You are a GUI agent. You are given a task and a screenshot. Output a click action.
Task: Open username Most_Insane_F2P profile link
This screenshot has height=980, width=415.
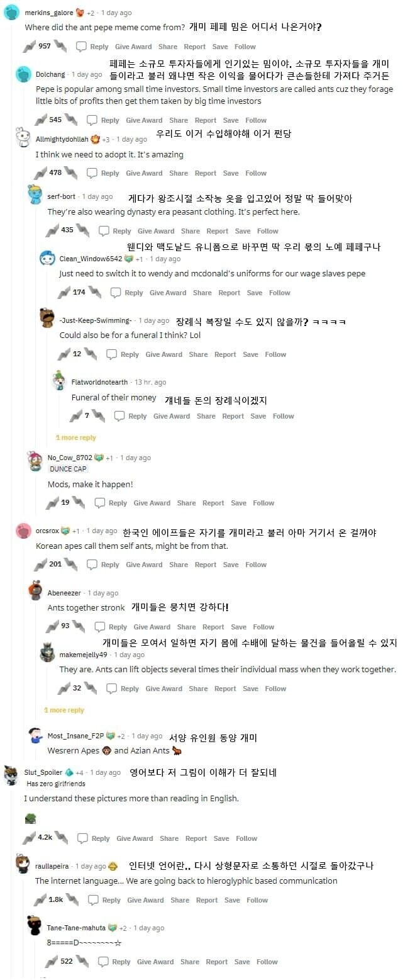pyautogui.click(x=75, y=736)
